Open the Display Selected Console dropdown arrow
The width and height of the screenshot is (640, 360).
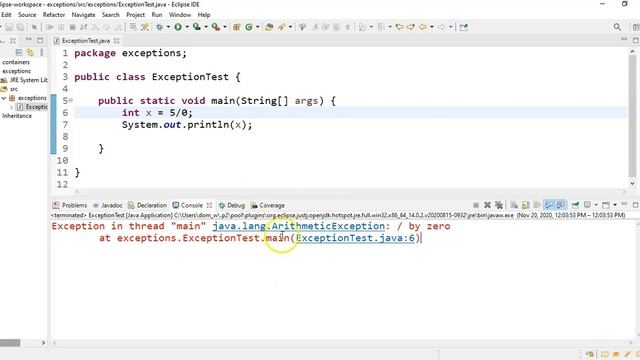[596, 205]
